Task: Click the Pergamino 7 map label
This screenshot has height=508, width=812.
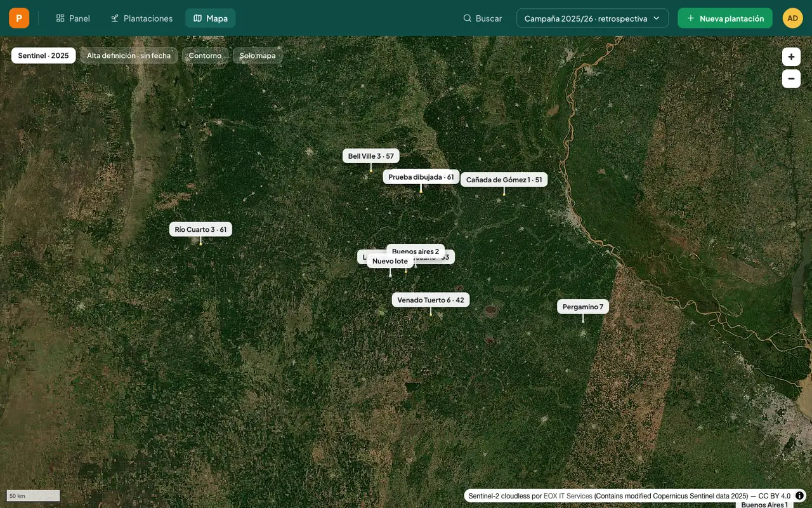Action: (583, 307)
